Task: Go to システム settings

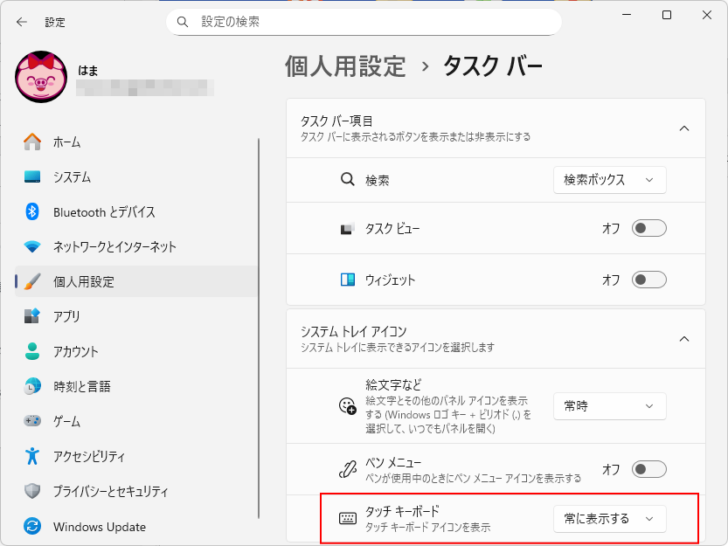Action: (136, 177)
